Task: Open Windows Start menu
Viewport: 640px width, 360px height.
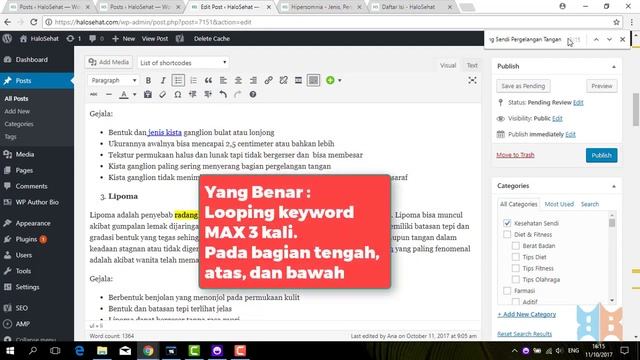Action: pyautogui.click(x=9, y=351)
